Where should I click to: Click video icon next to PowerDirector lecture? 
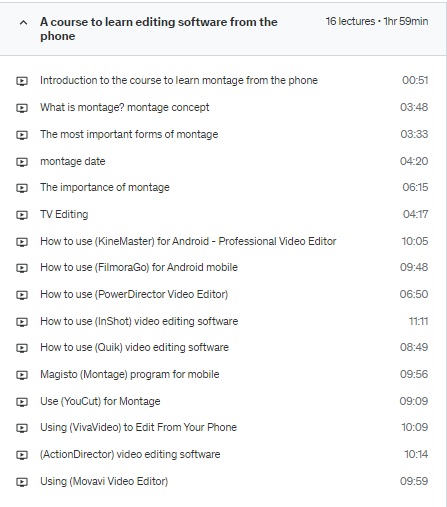[22, 295]
